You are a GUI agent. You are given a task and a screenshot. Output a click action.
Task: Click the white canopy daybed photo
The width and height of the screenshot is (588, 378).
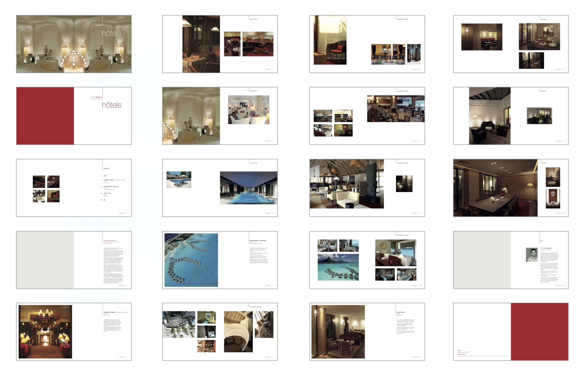pyautogui.click(x=238, y=332)
